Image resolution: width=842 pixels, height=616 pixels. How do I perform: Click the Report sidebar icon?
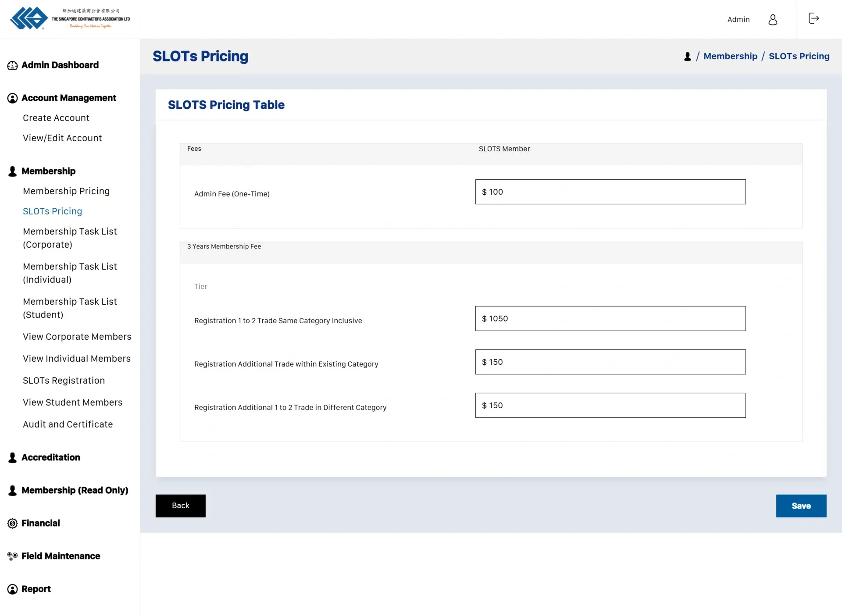(x=12, y=589)
